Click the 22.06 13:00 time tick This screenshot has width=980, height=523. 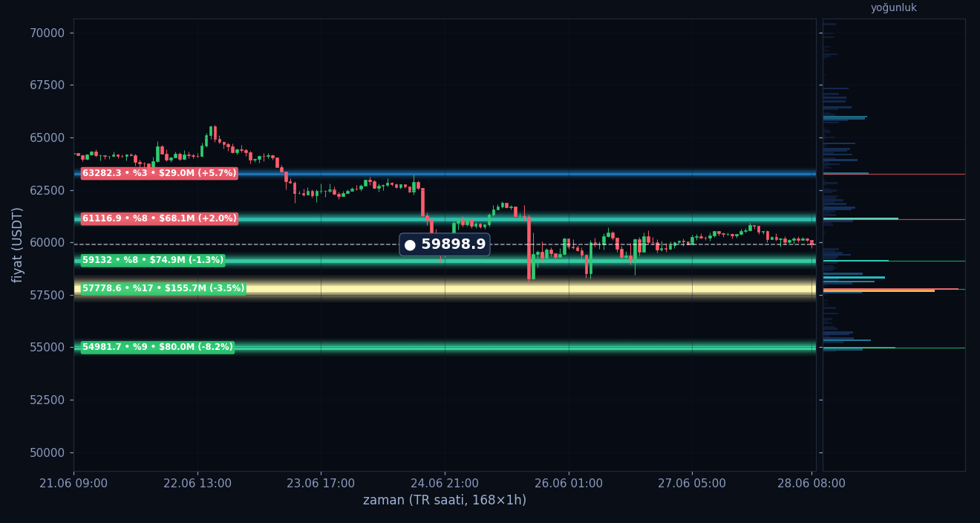pos(197,484)
